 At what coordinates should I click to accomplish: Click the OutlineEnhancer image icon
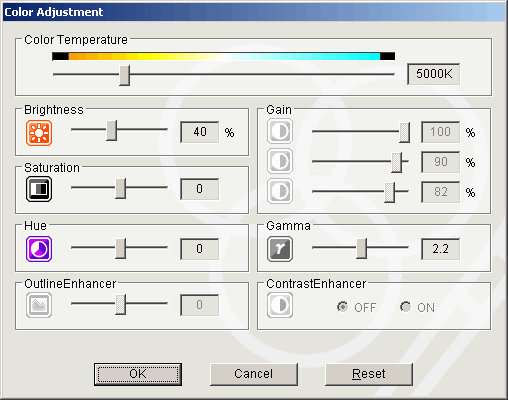[39, 305]
